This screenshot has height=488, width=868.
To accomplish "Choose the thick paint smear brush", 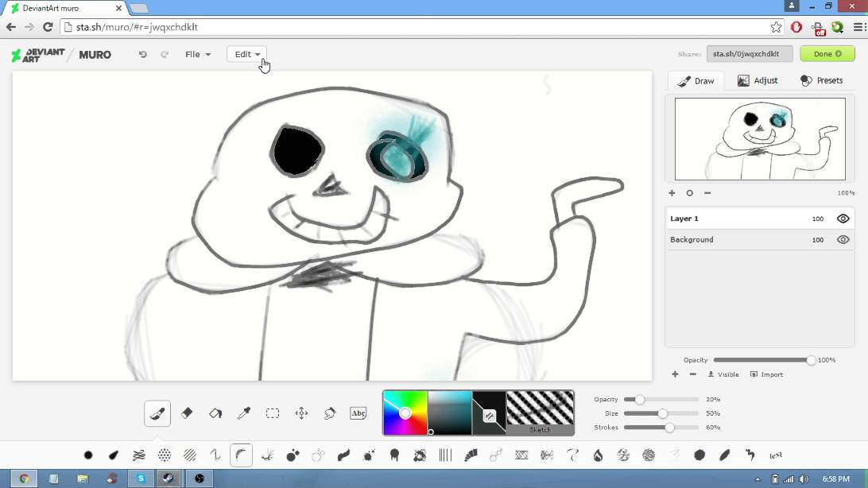I will [343, 455].
